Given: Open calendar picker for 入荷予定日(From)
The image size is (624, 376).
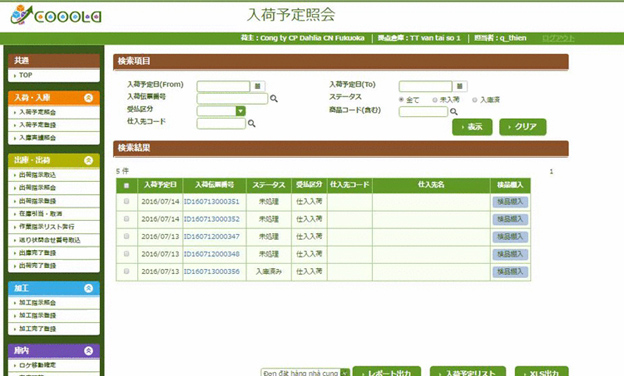Looking at the screenshot, I should click(x=257, y=86).
